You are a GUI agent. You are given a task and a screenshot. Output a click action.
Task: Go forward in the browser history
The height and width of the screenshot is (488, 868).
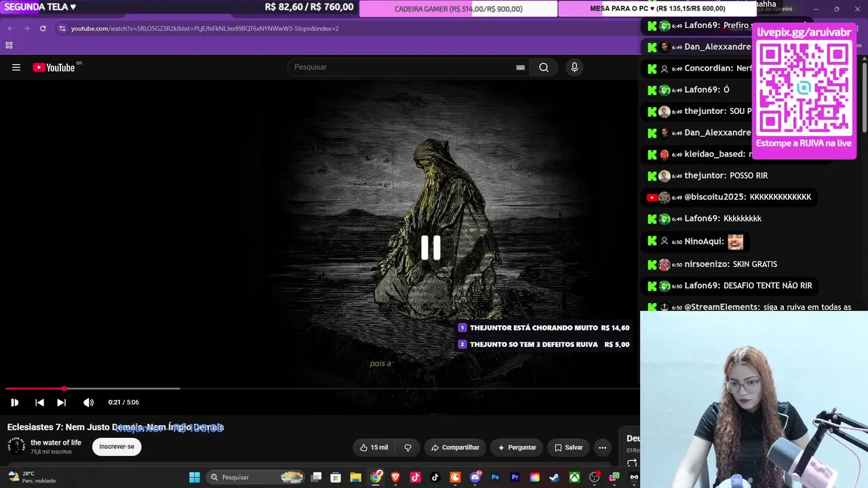[26, 28]
